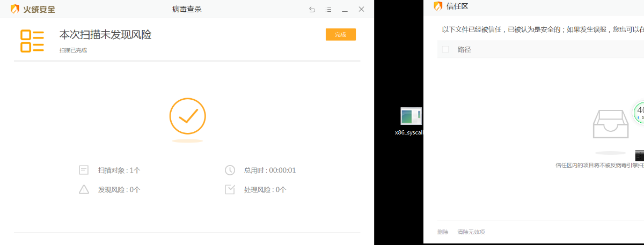Screen dimensions: 644x245
Task: Click the orange scan list icon
Action: click(x=32, y=41)
